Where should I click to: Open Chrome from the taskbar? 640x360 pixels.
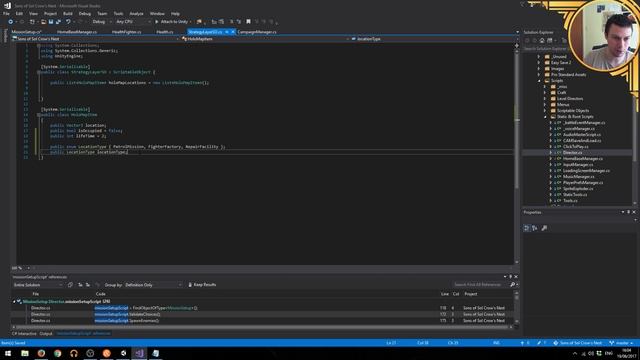pyautogui.click(x=58, y=353)
